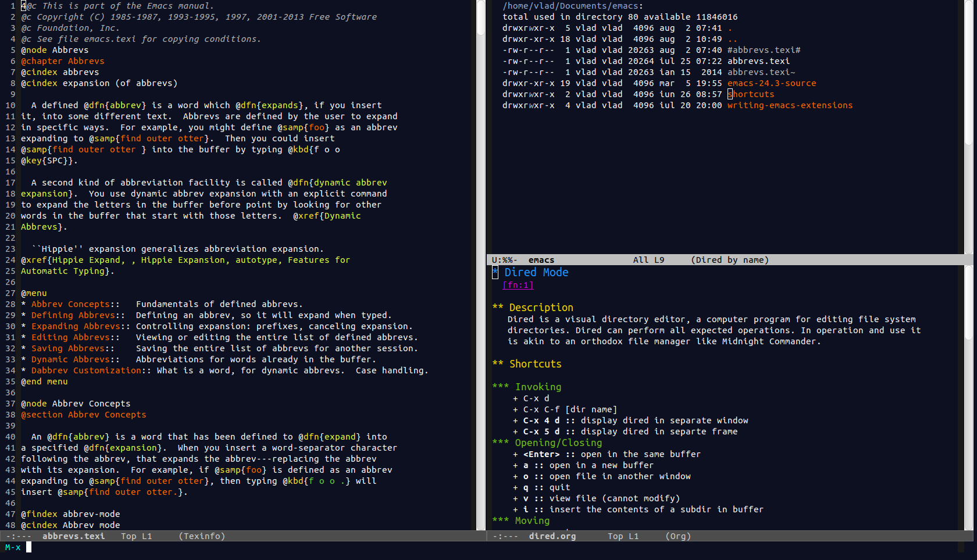Image resolution: width=977 pixels, height=560 pixels.
Task: Click the @chapter Abbrevs line
Action: tap(63, 61)
